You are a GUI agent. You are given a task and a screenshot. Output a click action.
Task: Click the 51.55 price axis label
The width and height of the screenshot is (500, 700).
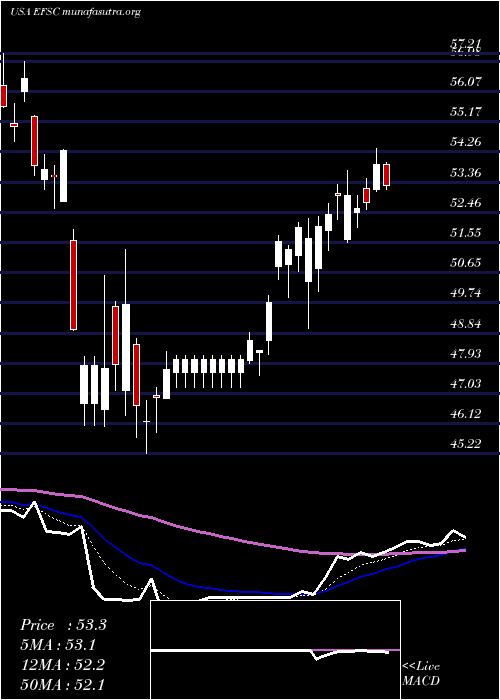pos(466,233)
